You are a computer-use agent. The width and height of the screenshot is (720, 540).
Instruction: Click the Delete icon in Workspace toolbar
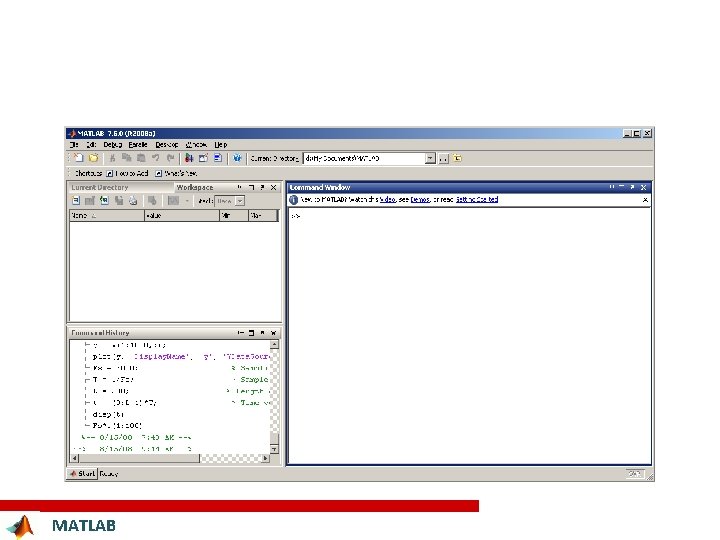[x=152, y=201]
